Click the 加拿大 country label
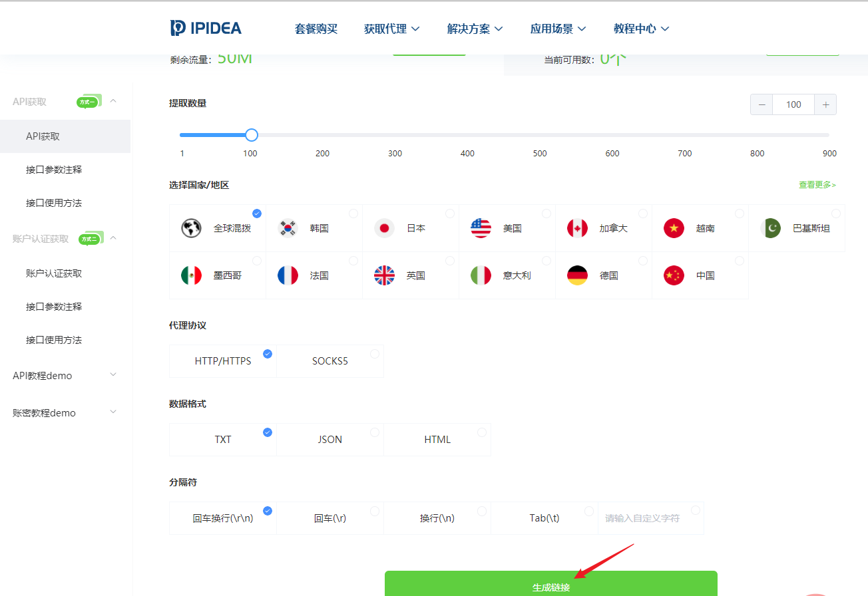 tap(613, 228)
